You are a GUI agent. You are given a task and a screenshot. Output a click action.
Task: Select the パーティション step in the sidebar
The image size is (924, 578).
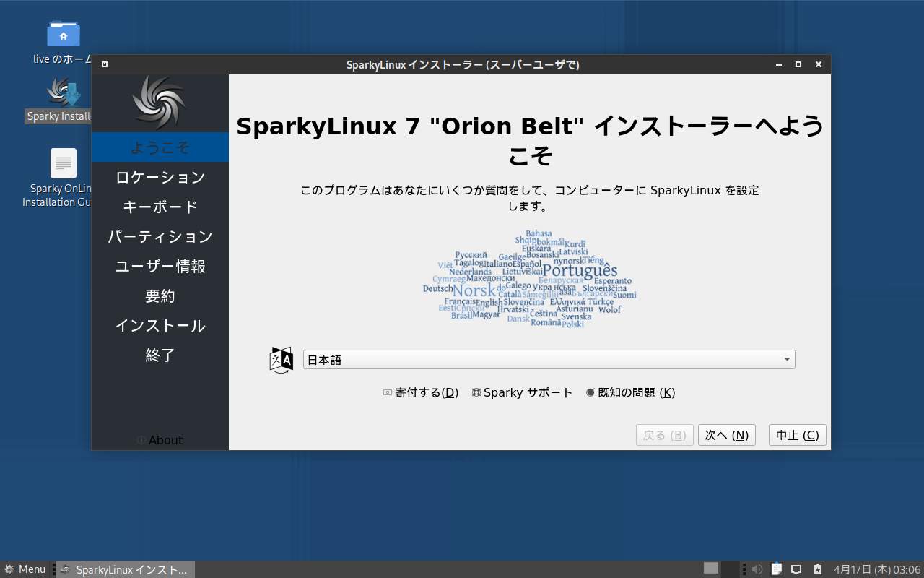point(160,236)
